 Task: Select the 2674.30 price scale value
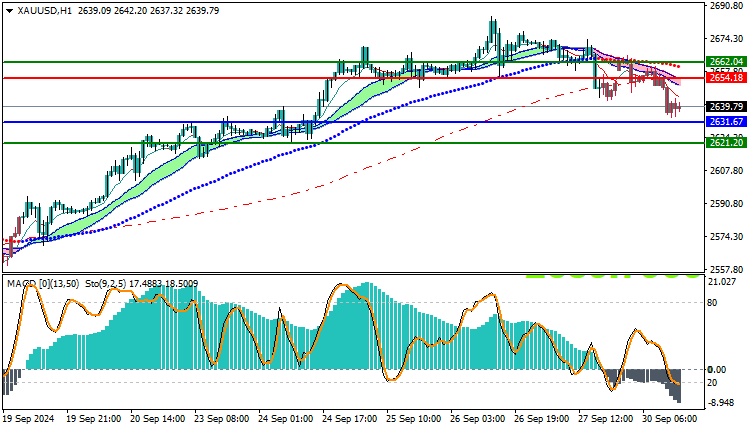[726, 38]
